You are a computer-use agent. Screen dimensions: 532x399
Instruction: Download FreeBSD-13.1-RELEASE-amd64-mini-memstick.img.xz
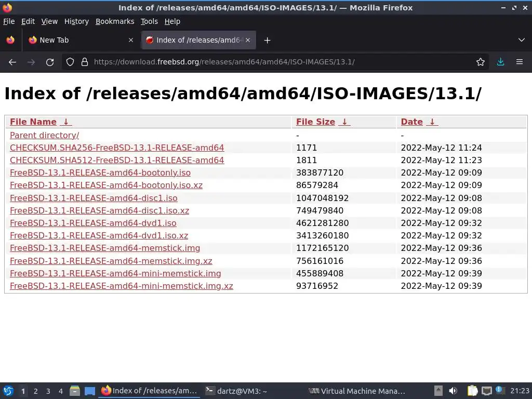[122, 286]
